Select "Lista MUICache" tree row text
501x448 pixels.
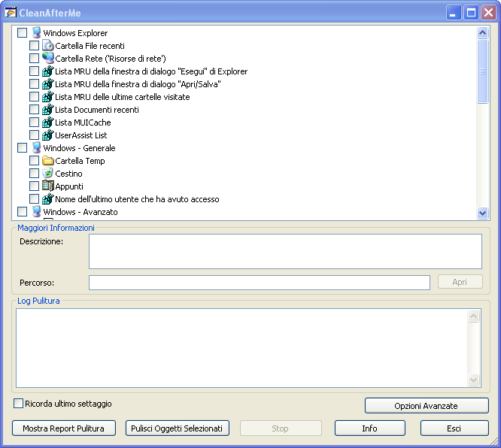[x=83, y=123]
